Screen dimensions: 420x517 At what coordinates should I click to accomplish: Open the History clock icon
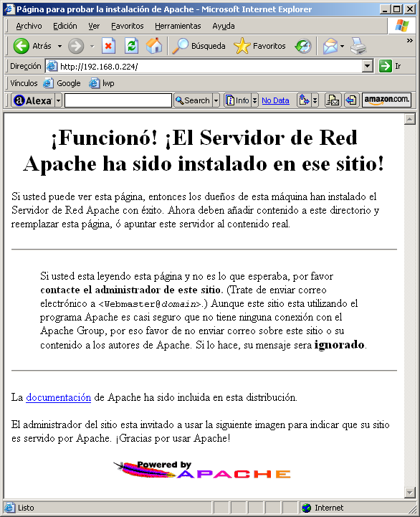303,46
